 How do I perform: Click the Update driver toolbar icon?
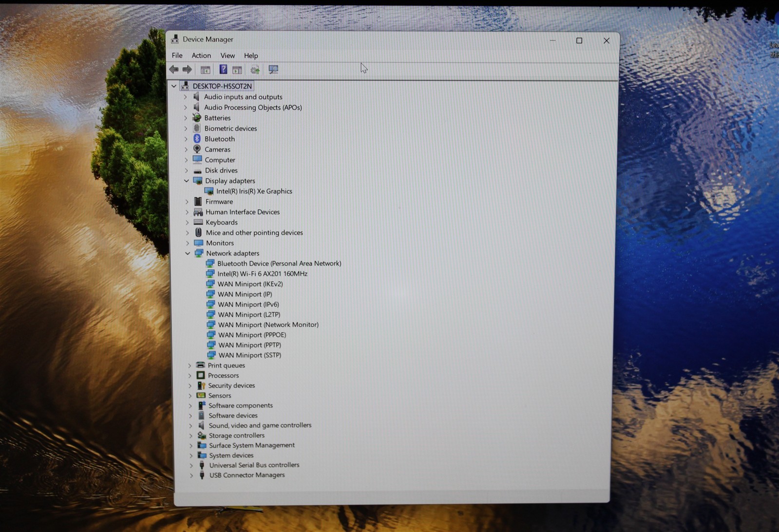(255, 70)
